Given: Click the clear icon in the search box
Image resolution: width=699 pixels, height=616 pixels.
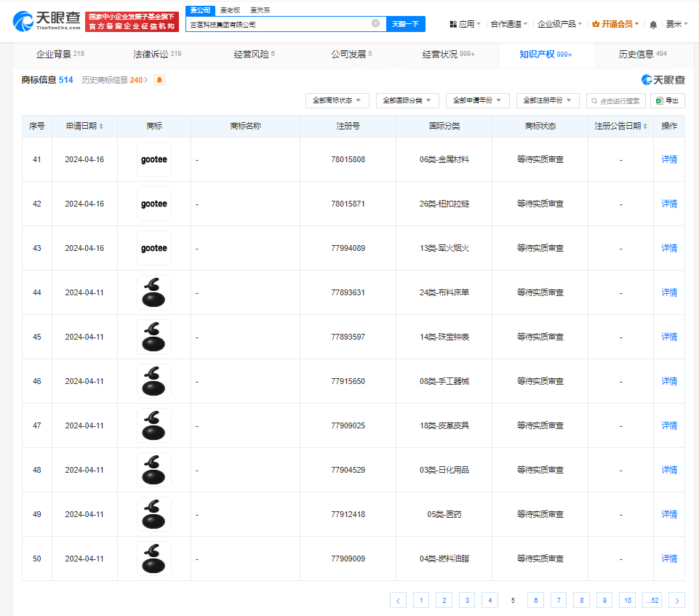Looking at the screenshot, I should pyautogui.click(x=376, y=23).
